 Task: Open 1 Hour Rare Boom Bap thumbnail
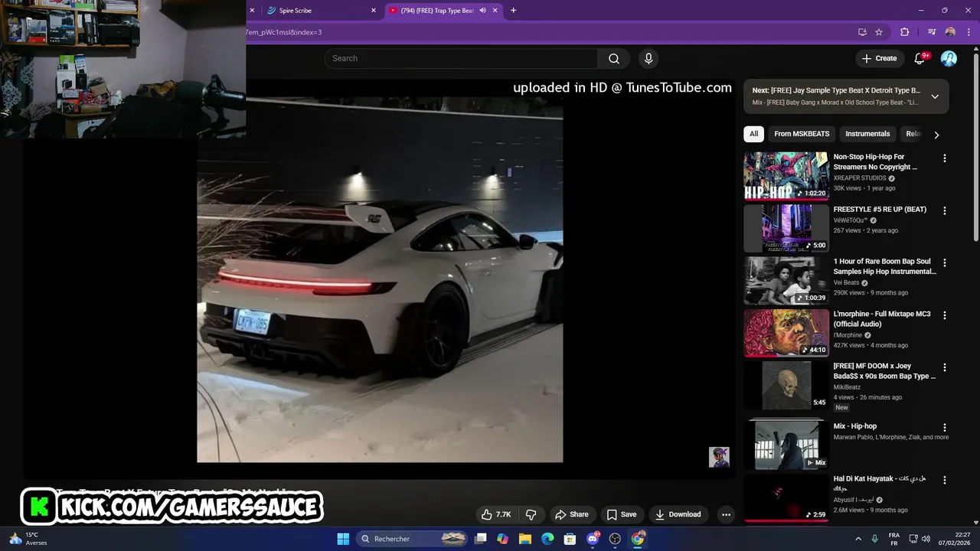(x=786, y=280)
